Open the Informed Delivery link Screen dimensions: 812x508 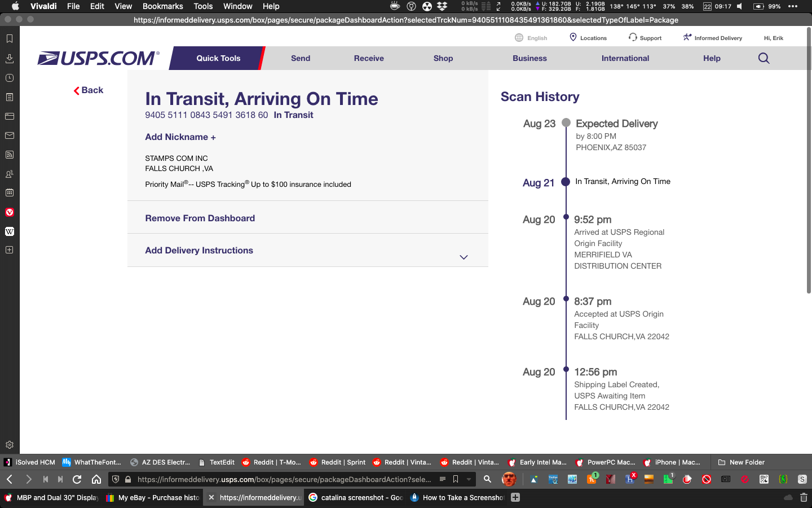713,38
